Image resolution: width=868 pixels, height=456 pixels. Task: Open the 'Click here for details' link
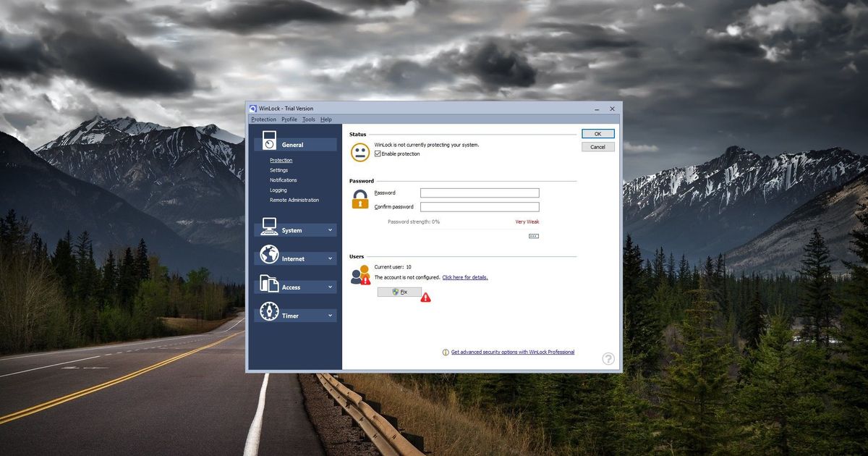[x=465, y=277]
